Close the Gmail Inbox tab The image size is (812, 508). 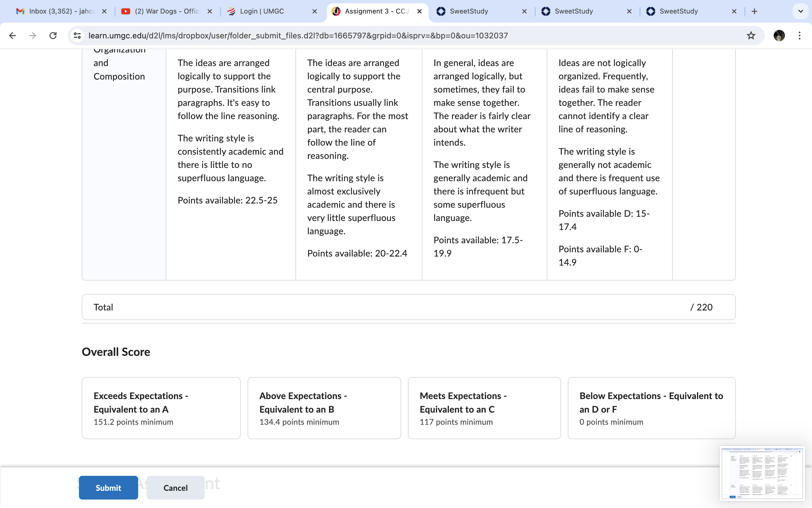(104, 11)
